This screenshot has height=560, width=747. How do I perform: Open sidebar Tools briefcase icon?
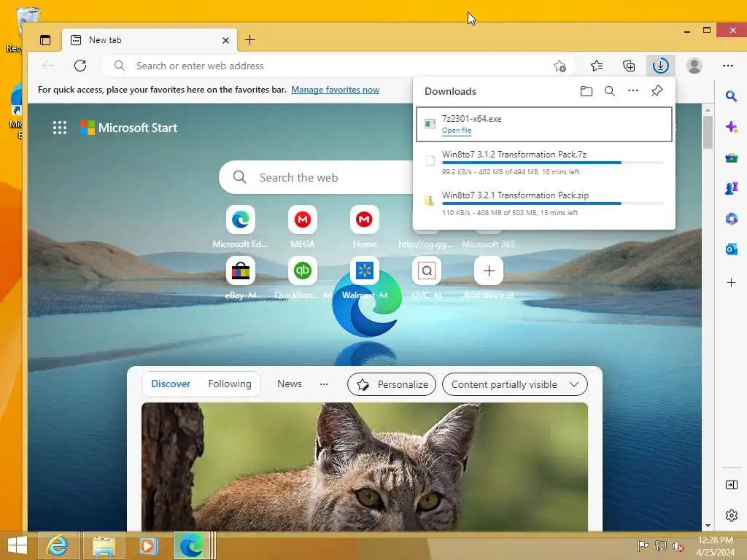(731, 157)
